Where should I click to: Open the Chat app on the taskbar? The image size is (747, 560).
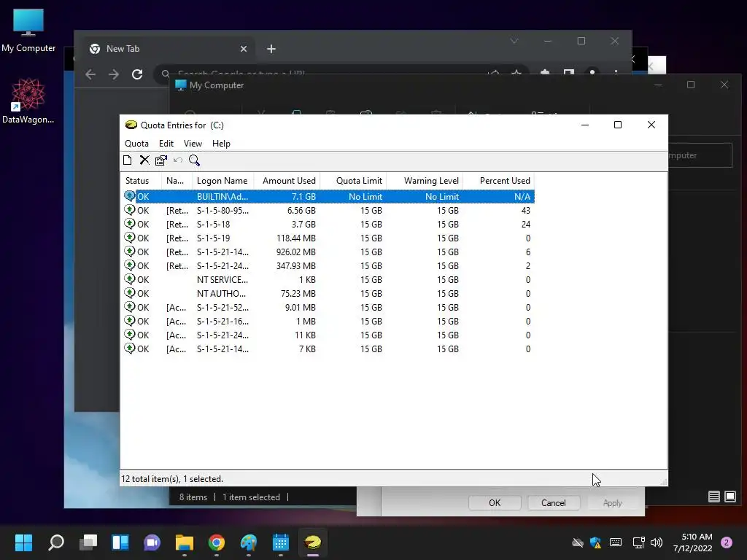click(152, 542)
